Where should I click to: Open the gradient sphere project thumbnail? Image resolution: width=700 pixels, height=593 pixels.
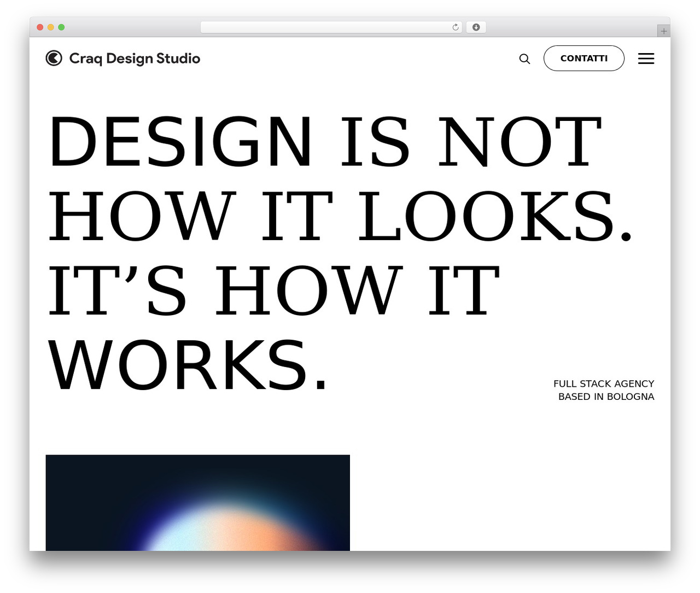198,503
